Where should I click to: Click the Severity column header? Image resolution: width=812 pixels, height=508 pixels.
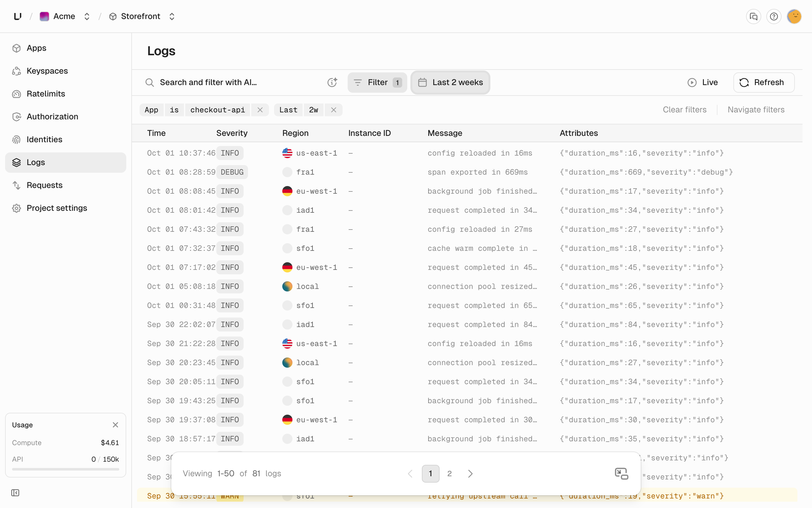[x=232, y=133]
